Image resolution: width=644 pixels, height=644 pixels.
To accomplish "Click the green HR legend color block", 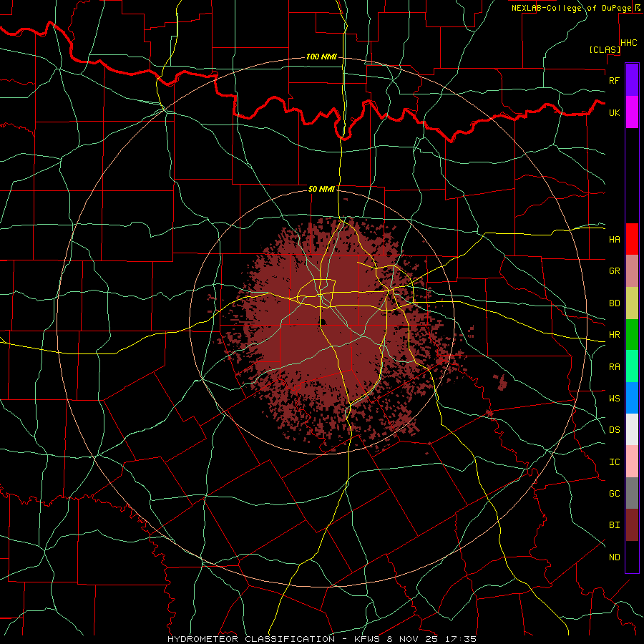I will click(632, 335).
